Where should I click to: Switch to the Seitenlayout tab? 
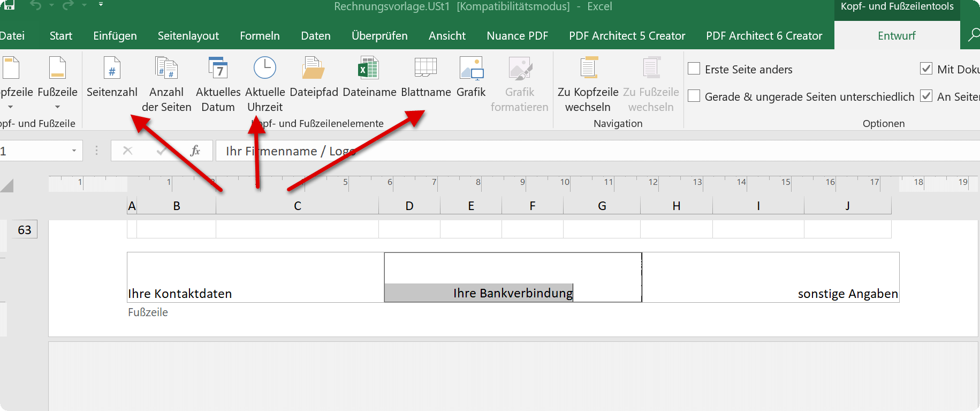tap(188, 35)
